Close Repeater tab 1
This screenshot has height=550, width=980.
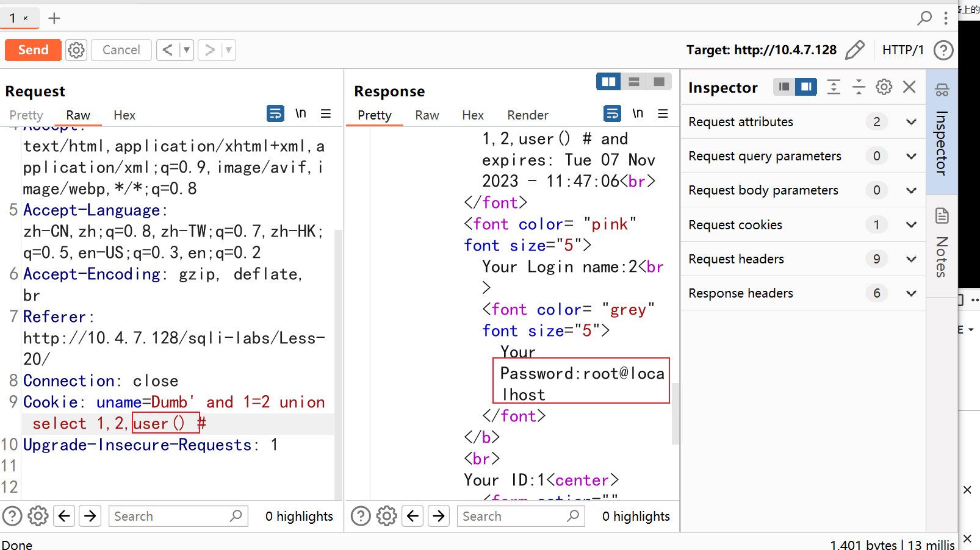[26, 18]
